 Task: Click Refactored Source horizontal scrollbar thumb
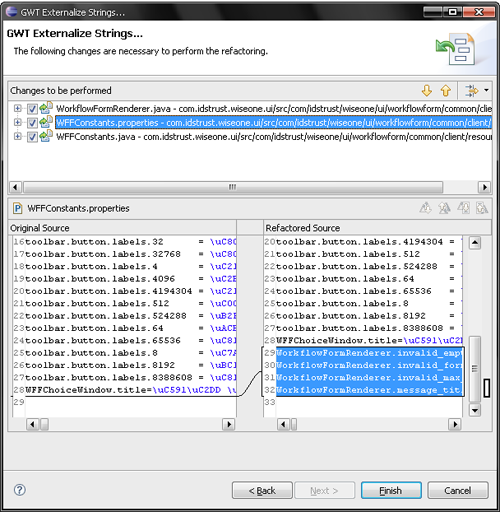[x=294, y=424]
